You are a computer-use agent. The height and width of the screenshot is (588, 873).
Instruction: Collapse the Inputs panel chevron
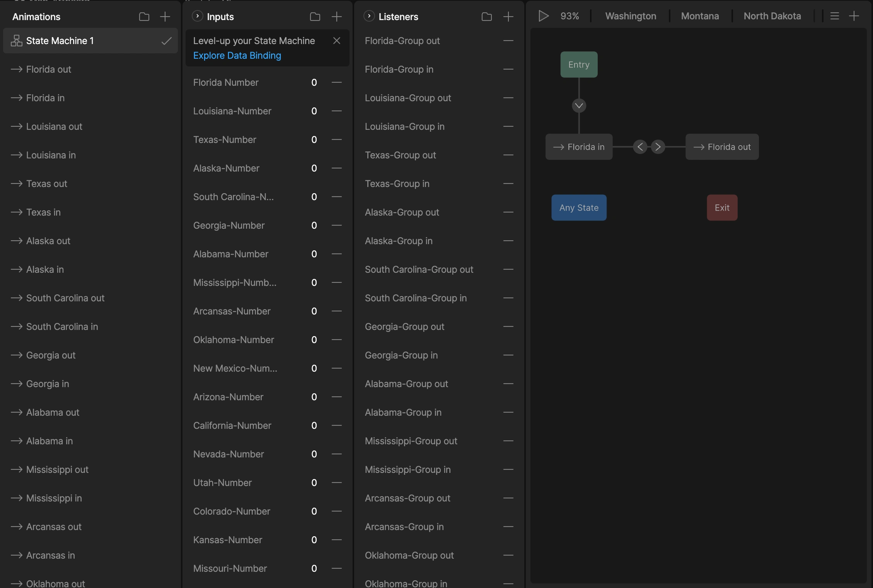pyautogui.click(x=198, y=16)
